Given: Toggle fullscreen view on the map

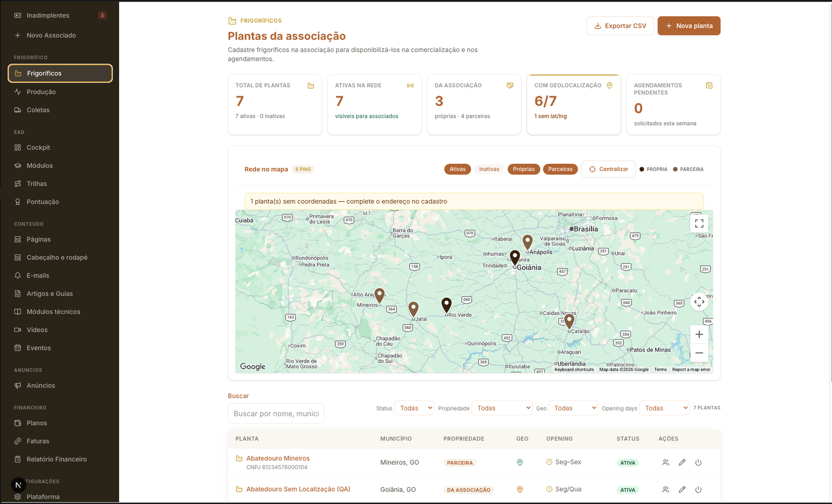Looking at the screenshot, I should [699, 223].
